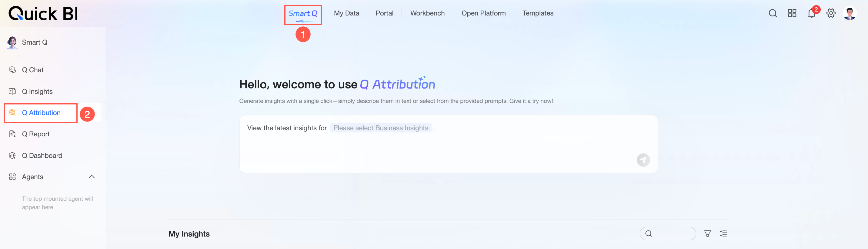Click the My Insights search field
This screenshot has width=868, height=249.
click(x=667, y=234)
